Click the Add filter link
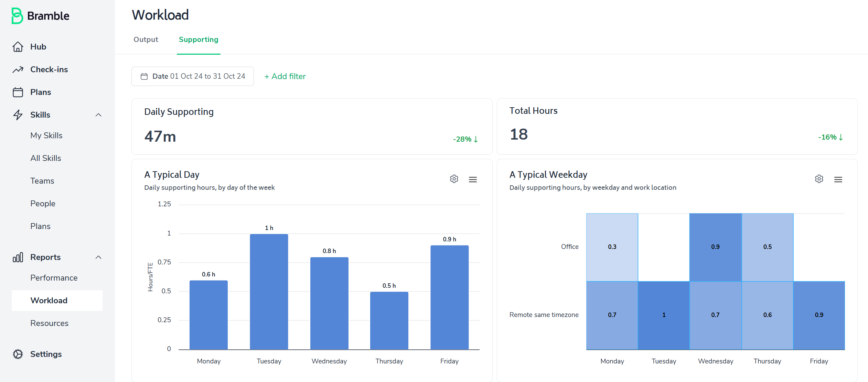Image resolution: width=868 pixels, height=382 pixels. click(x=285, y=76)
